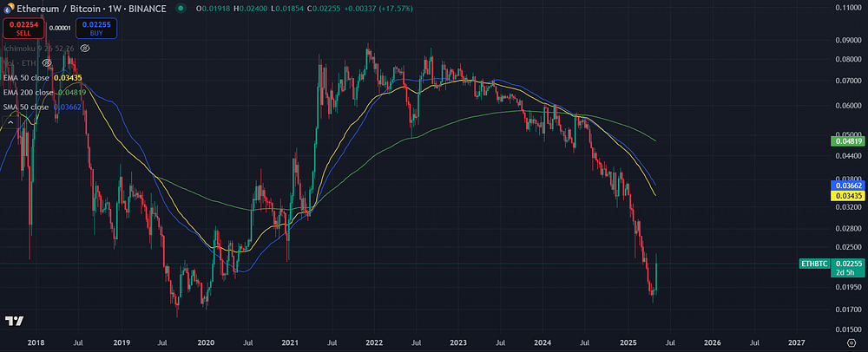Click the ETHBTC symbol tag on price axis

815,264
